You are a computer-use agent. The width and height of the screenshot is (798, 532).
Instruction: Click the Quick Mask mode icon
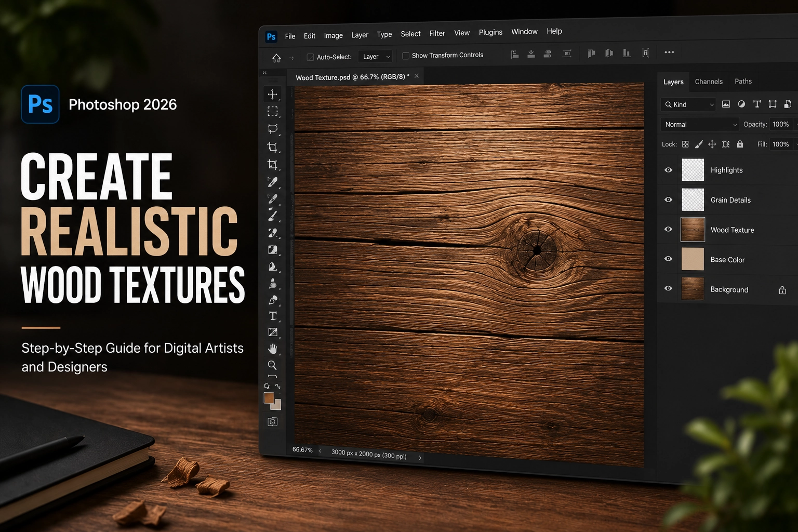click(272, 421)
